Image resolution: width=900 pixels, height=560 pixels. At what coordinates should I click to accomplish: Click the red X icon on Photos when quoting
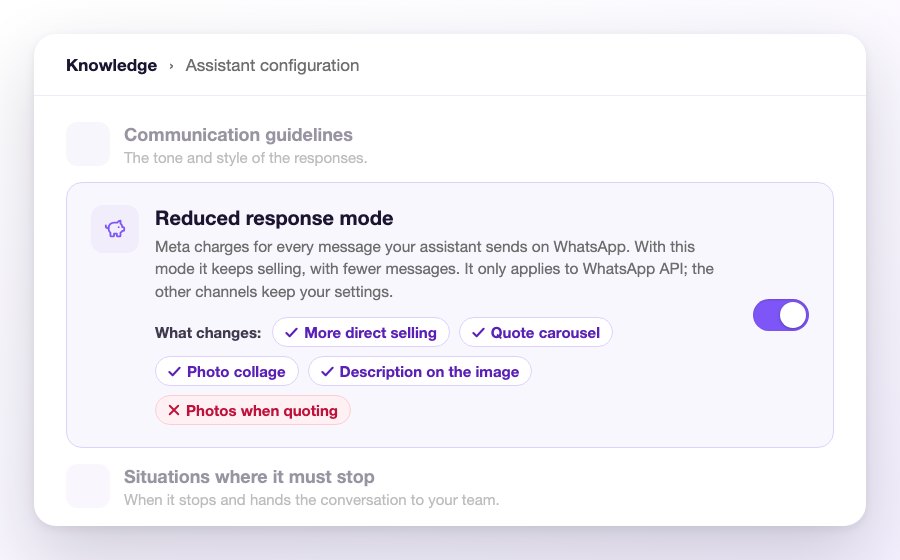tap(173, 410)
